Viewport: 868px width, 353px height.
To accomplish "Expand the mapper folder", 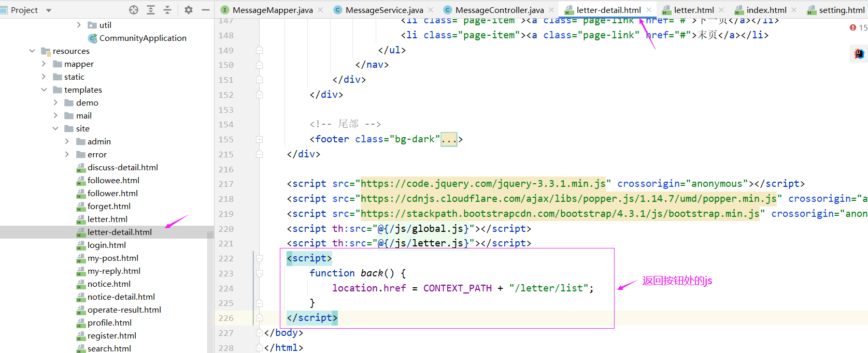I will 44,64.
